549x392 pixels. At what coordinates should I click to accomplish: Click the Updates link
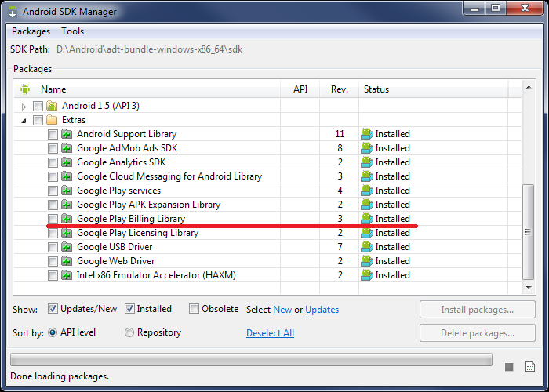(322, 310)
